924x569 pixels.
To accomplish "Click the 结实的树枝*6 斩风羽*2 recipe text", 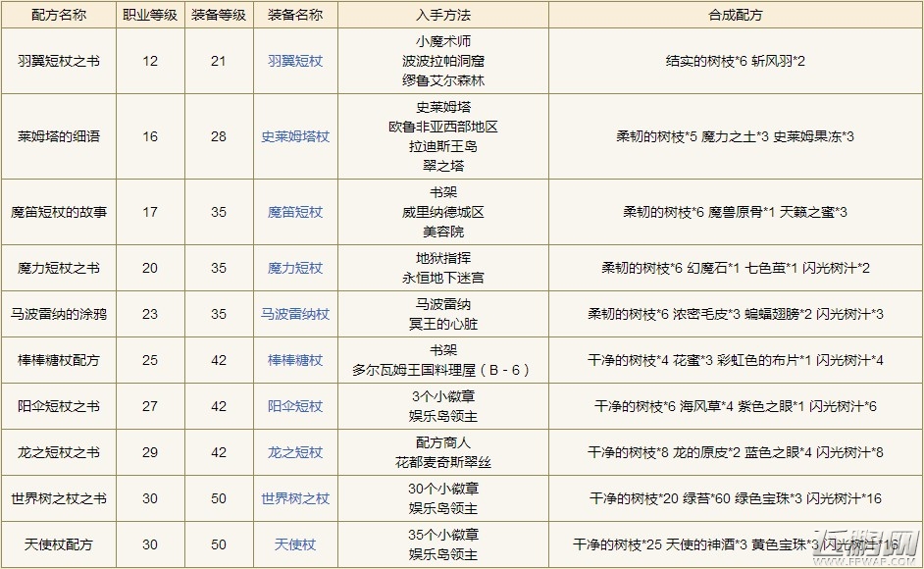I will [736, 61].
